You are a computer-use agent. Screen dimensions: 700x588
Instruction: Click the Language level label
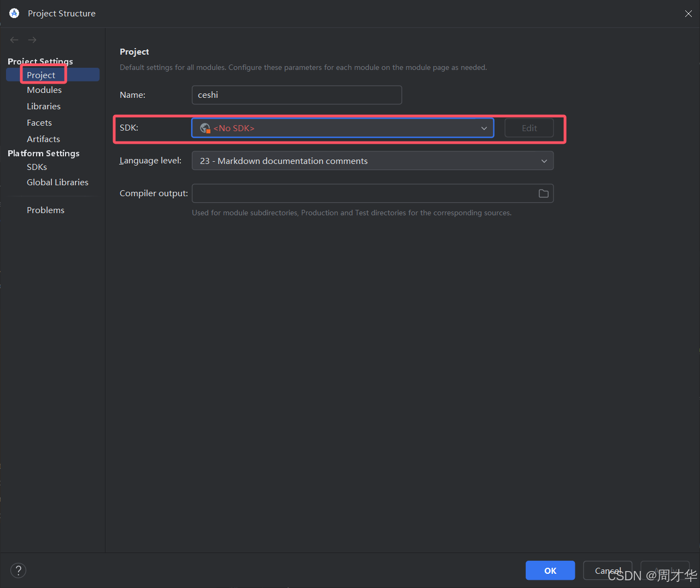pyautogui.click(x=150, y=161)
